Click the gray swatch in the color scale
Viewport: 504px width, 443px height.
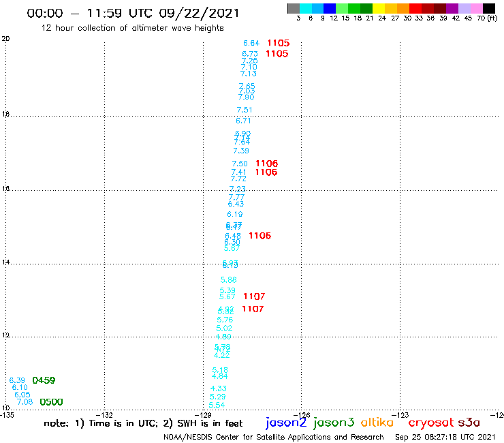click(294, 8)
